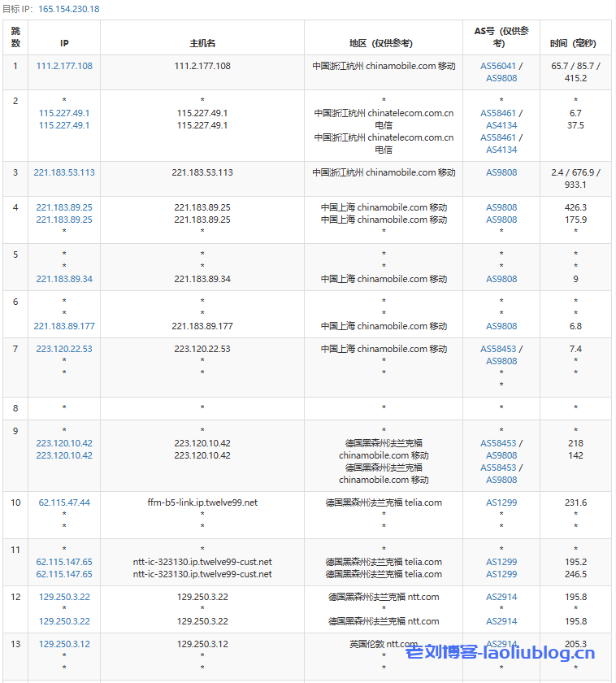Viewport: 616px width, 683px height.
Task: Open the 62.115.47.44 IP link
Action: pyautogui.click(x=64, y=502)
